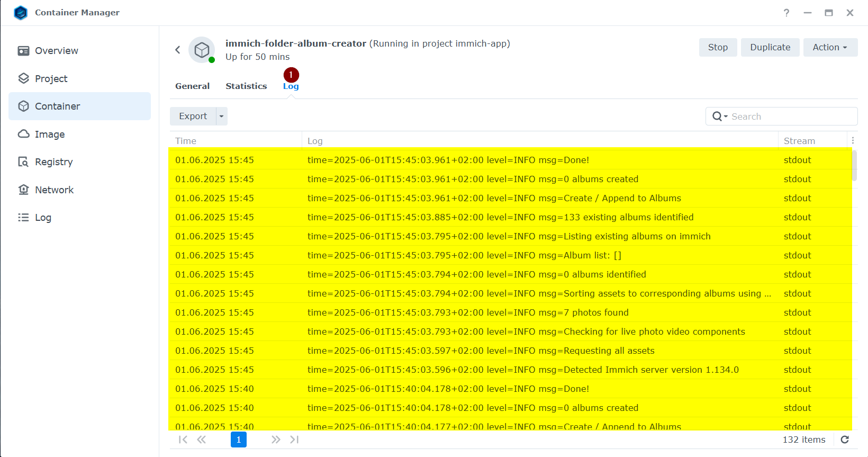Screen dimensions: 868x457
Task: Select log row 'msg=Done!' at 15:40:04.178
Action: click(x=511, y=389)
